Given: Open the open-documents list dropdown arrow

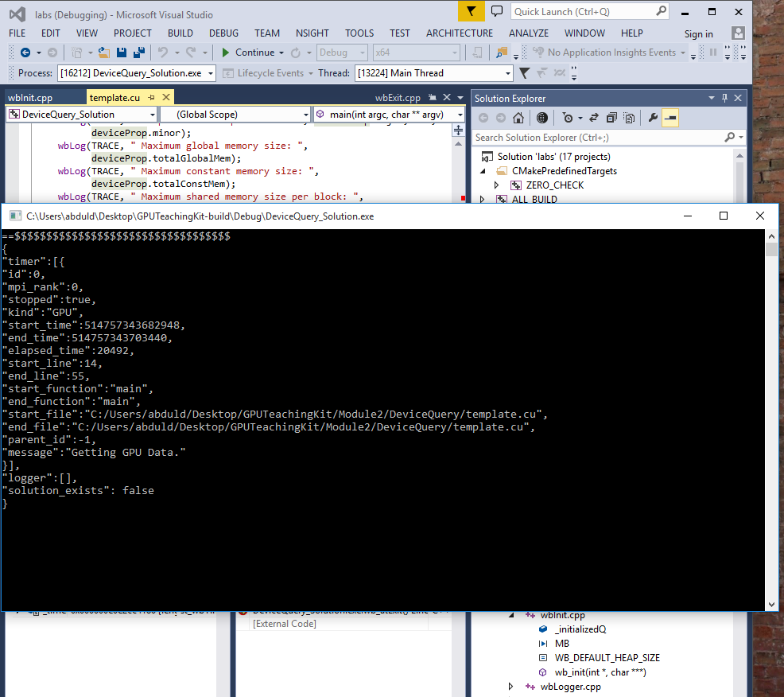Looking at the screenshot, I should click(x=460, y=98).
